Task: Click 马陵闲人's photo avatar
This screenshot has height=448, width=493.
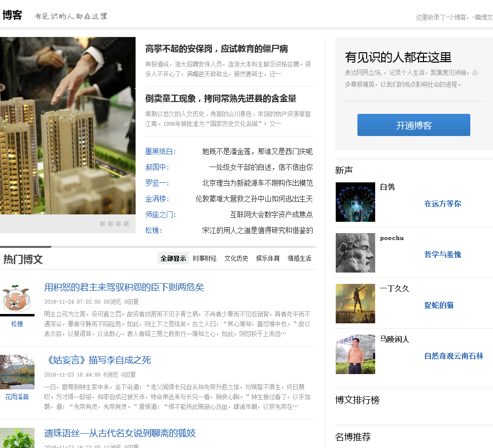Action: (355, 354)
